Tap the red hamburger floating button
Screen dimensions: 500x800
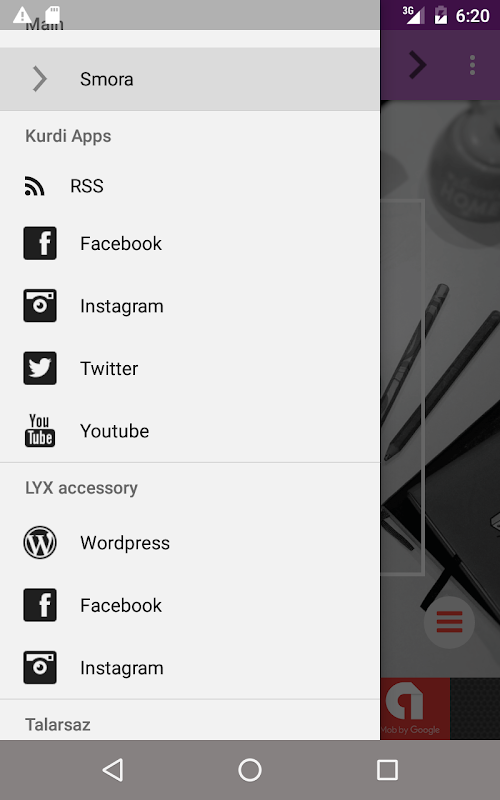449,622
